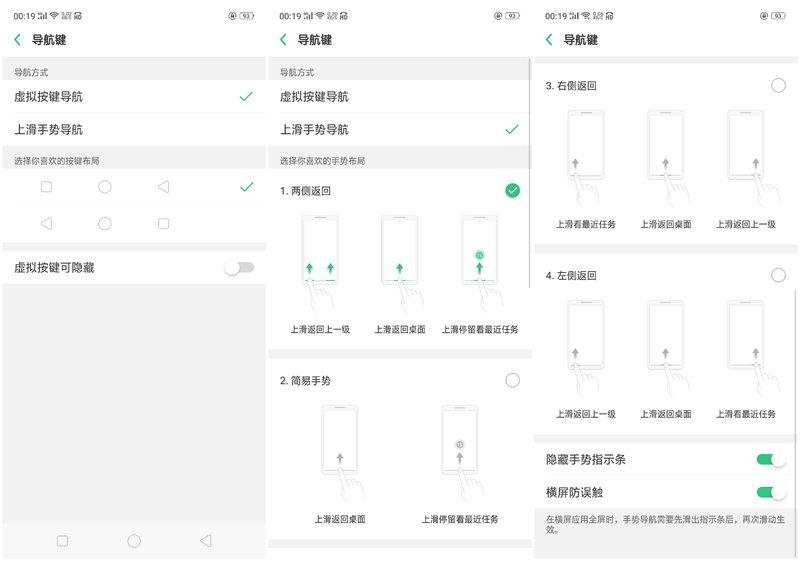This screenshot has height=561, width=800.
Task: Tap the Wi-Fi icon in left screen status bar
Action: tap(54, 16)
